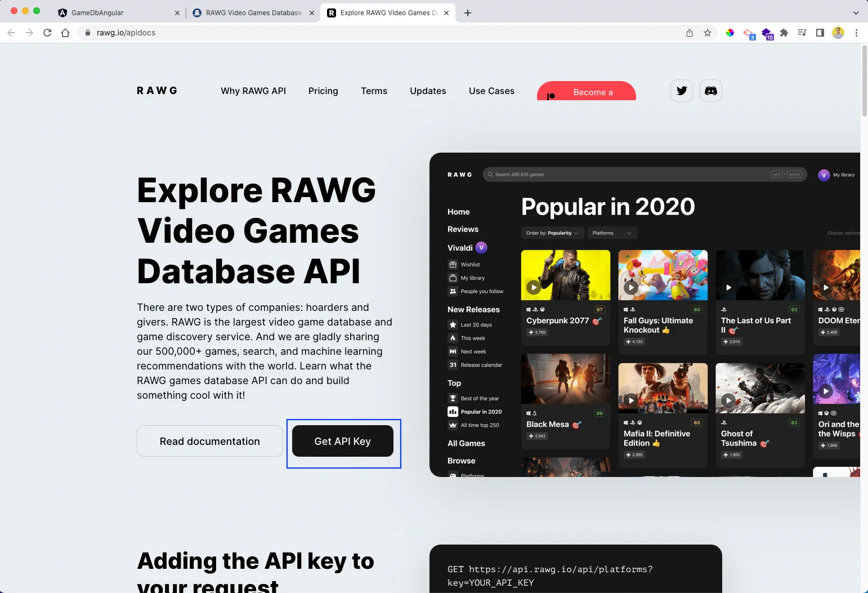Click the All Games heading in preview sidebar
Image resolution: width=868 pixels, height=593 pixels.
[466, 443]
